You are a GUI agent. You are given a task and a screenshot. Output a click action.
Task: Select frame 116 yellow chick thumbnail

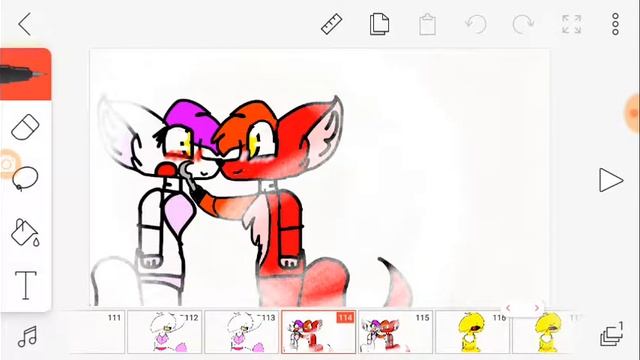coord(472,332)
